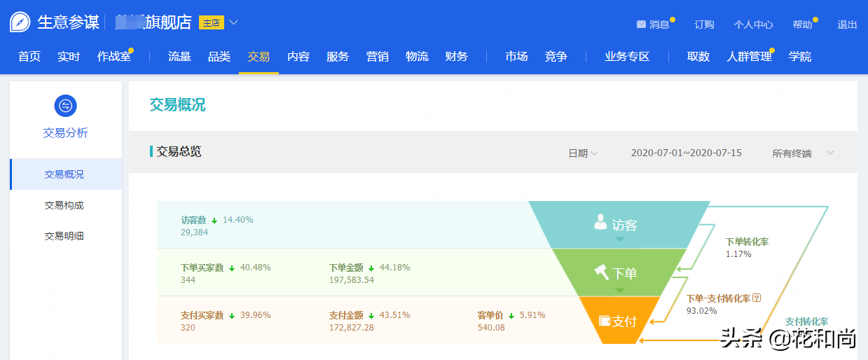
Task: Open the 日期 dropdown
Action: (582, 153)
